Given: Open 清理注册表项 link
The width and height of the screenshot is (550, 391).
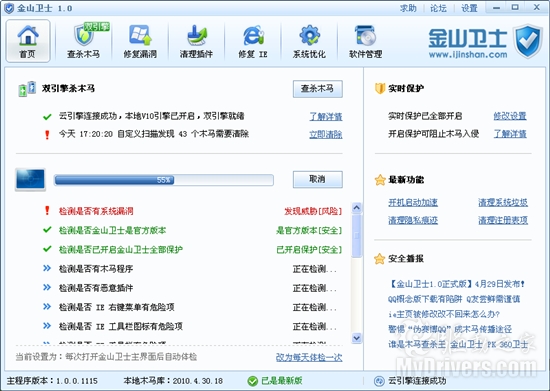Looking at the screenshot, I should click(x=503, y=220).
